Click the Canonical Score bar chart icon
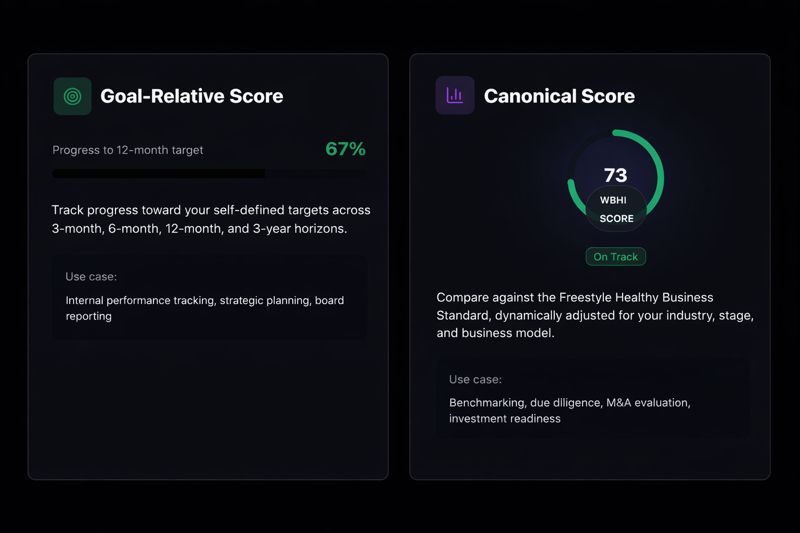Viewport: 800px width, 533px height. click(455, 96)
